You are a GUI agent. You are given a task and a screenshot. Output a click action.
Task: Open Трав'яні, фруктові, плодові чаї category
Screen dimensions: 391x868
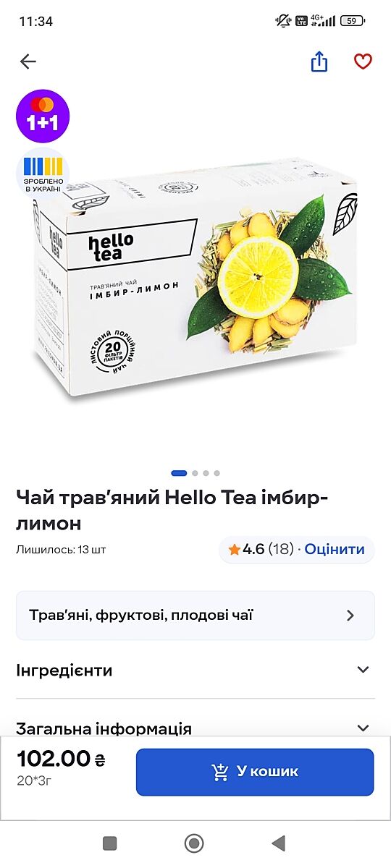[195, 616]
